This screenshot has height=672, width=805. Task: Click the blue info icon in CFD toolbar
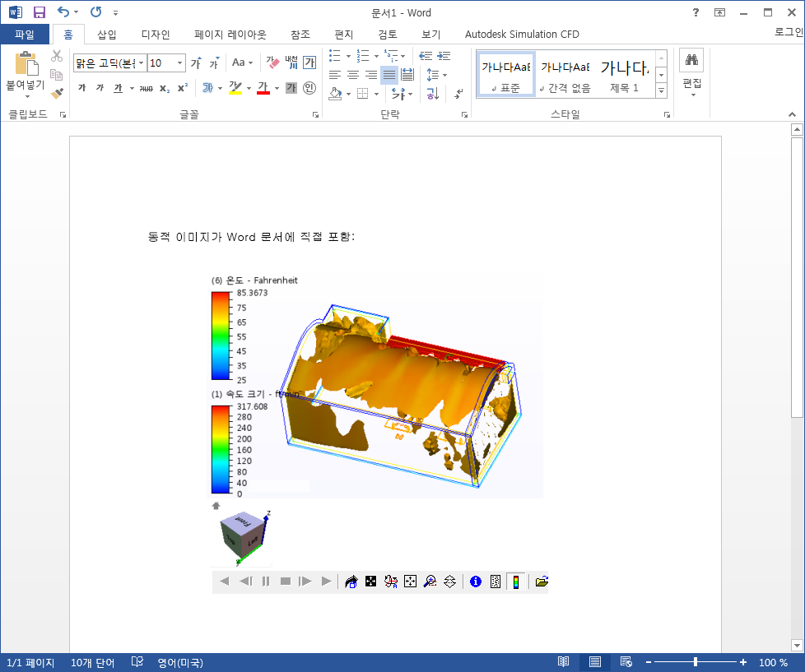475,582
